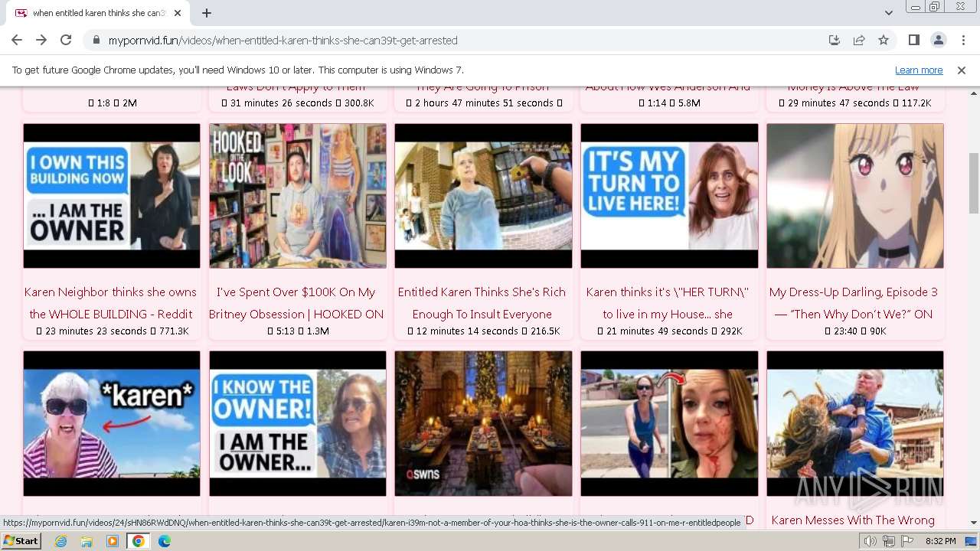Image resolution: width=980 pixels, height=551 pixels.
Task: Click the install/download page icon in address bar
Action: [x=835, y=40]
